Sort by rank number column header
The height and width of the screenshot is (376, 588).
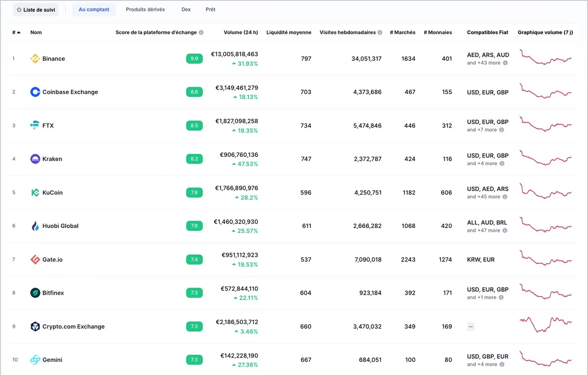(x=16, y=32)
